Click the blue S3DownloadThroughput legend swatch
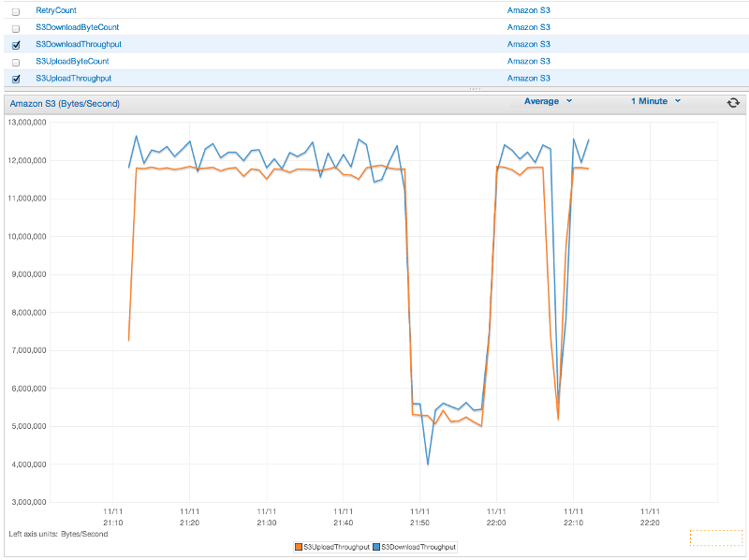This screenshot has height=560, width=749. 378,547
